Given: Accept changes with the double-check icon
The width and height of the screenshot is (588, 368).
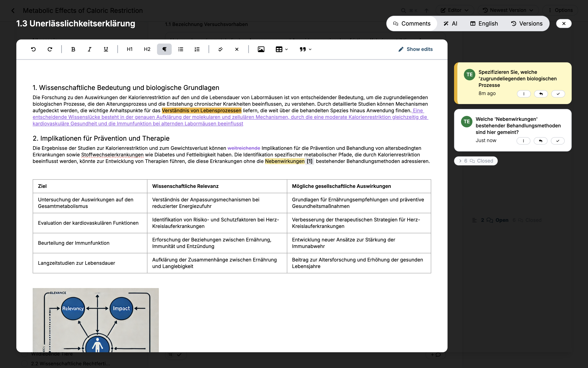Looking at the screenshot, I should coord(220,49).
